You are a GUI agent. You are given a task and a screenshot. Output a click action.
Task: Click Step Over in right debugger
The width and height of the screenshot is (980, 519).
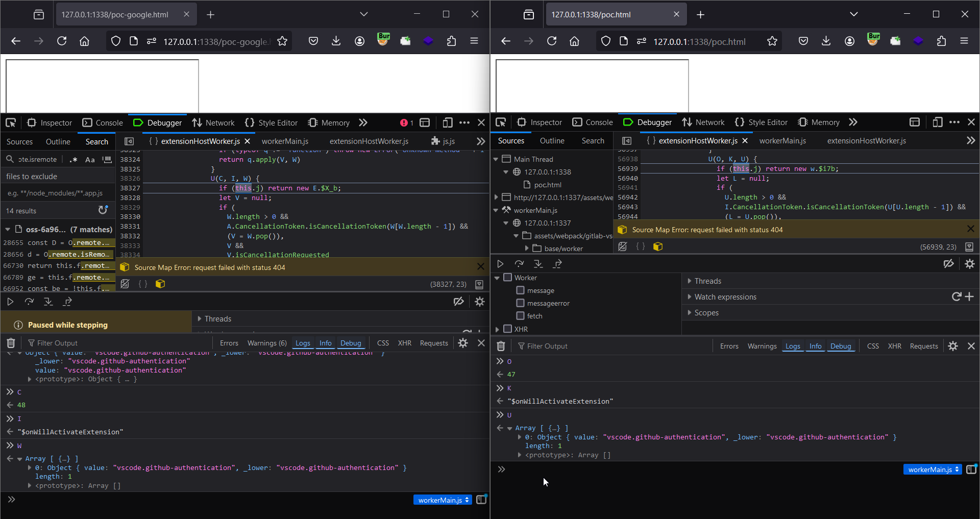(519, 264)
